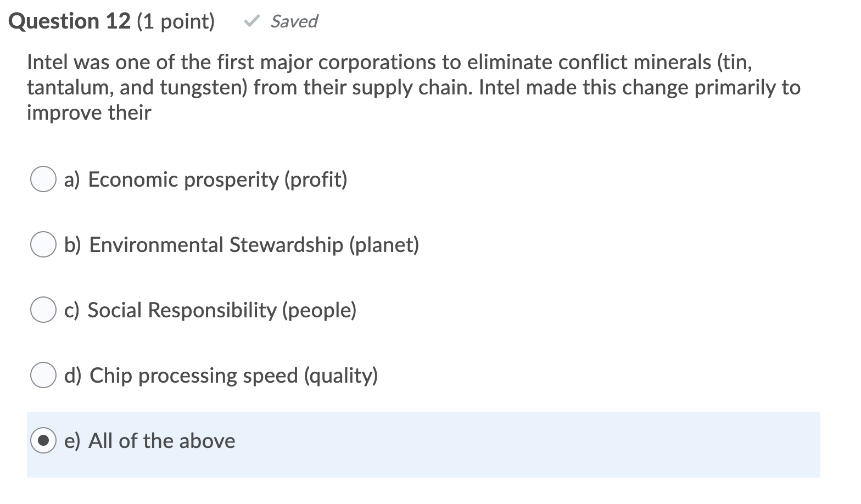Select radio button for option d
The height and width of the screenshot is (504, 861).
click(x=43, y=375)
